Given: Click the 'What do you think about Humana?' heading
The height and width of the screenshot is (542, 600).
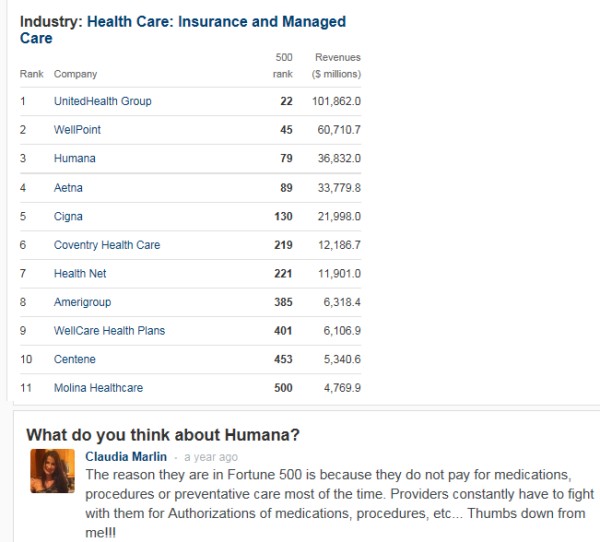Looking at the screenshot, I should 163,434.
